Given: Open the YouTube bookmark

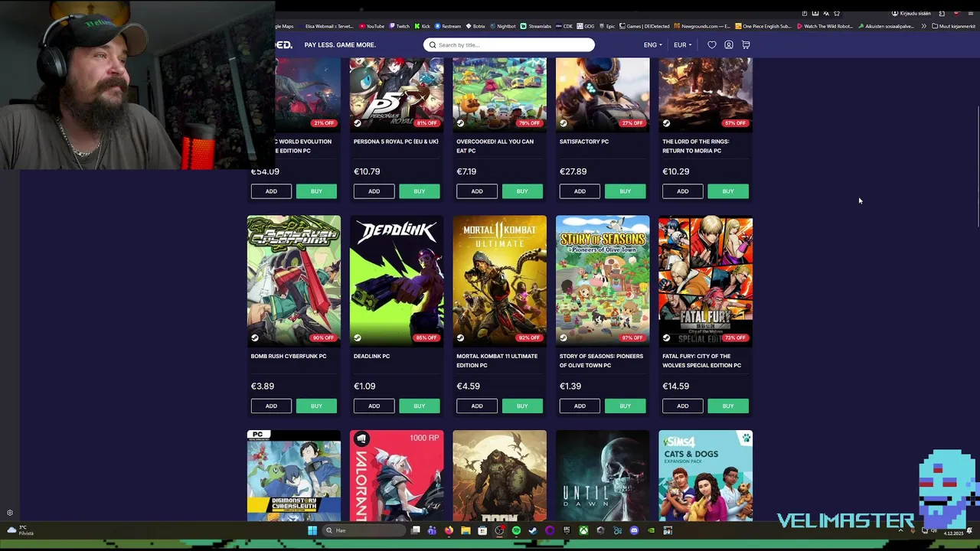Looking at the screenshot, I should click(x=372, y=26).
